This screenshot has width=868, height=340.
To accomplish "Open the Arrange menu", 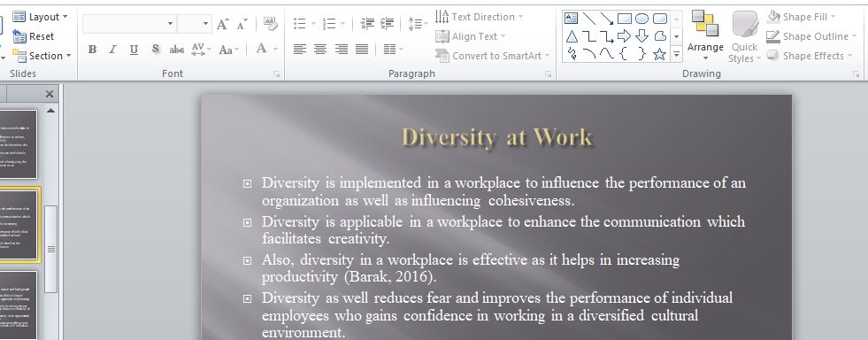I will click(705, 36).
